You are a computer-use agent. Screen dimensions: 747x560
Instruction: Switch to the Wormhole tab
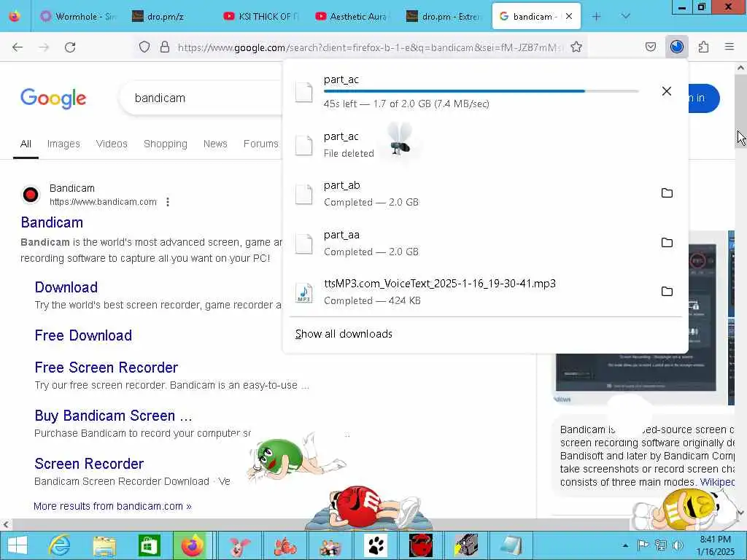(x=77, y=17)
